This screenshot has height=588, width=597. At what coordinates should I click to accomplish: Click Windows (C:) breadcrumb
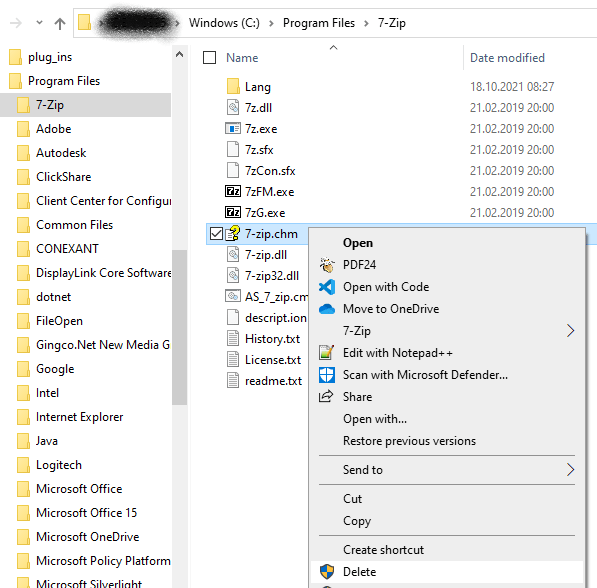(x=224, y=23)
